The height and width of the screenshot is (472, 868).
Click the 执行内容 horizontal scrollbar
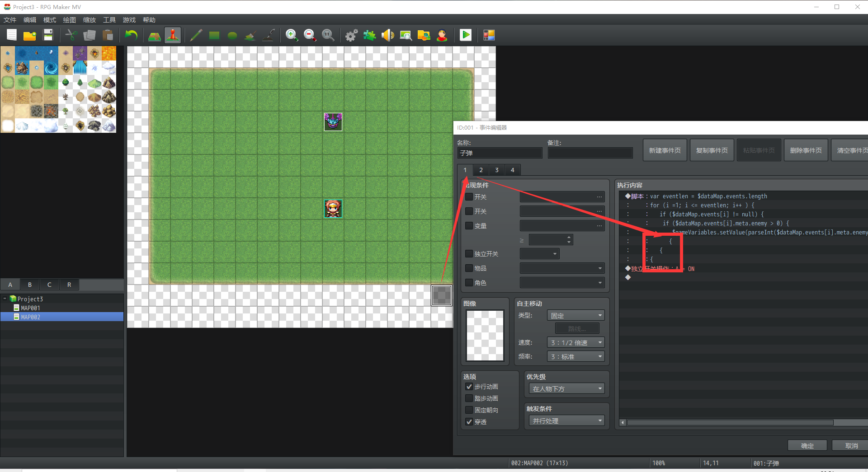pos(730,422)
